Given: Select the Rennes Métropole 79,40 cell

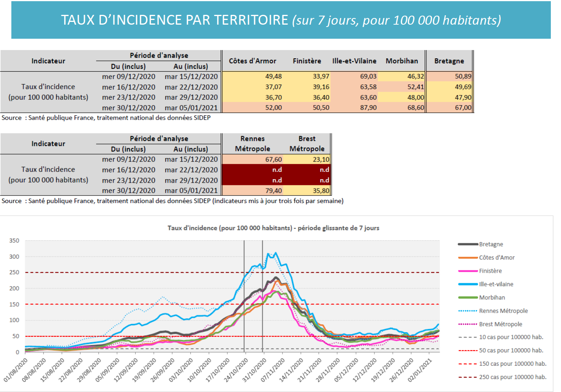Looking at the screenshot, I should [x=252, y=191].
